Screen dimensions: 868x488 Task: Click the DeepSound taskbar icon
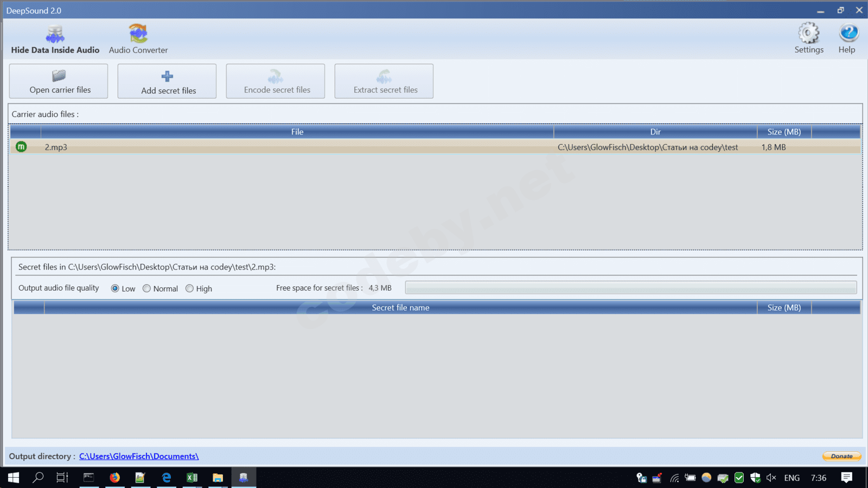pyautogui.click(x=244, y=478)
